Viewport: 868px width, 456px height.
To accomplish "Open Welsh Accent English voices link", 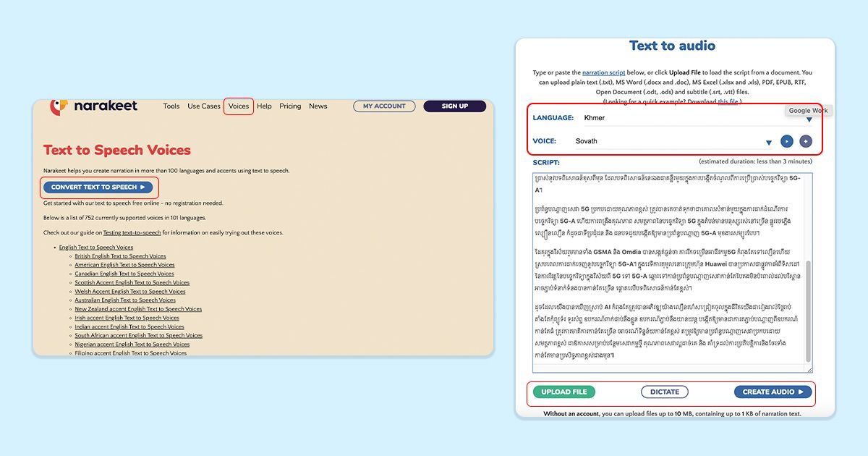I will tap(130, 292).
